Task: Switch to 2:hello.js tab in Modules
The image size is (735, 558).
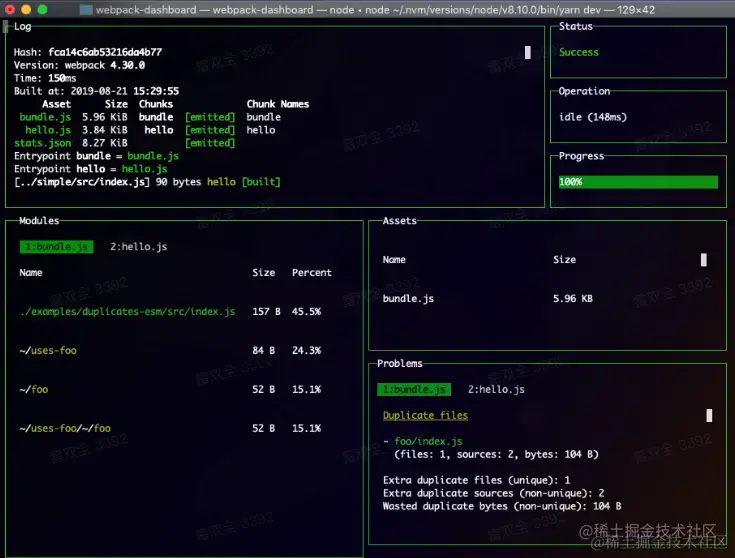Action: [139, 247]
